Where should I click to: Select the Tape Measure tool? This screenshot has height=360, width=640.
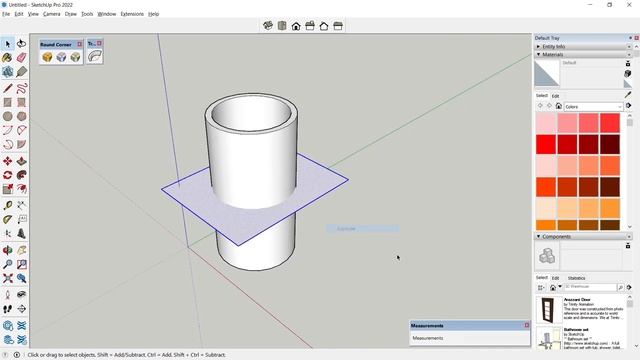(x=8, y=205)
